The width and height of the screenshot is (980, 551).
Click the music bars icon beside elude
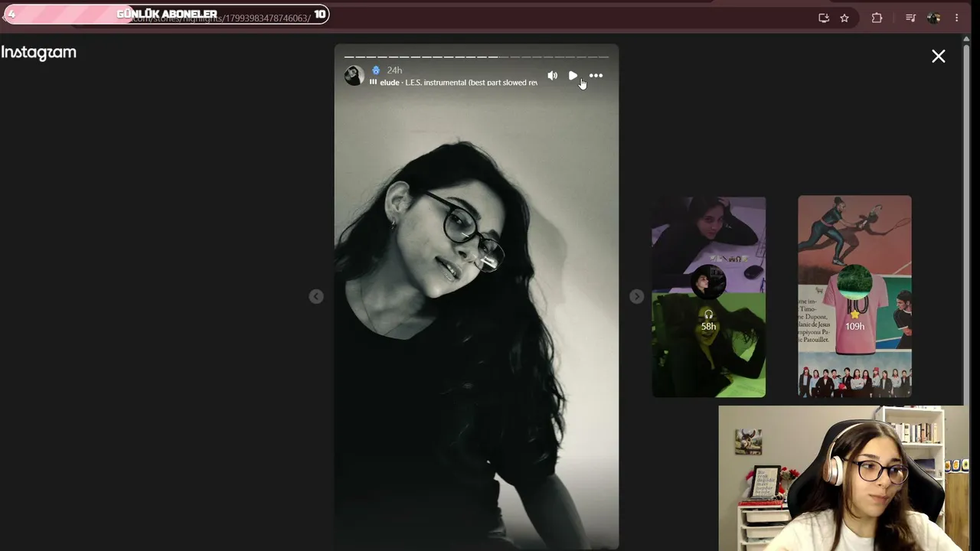[x=373, y=83]
